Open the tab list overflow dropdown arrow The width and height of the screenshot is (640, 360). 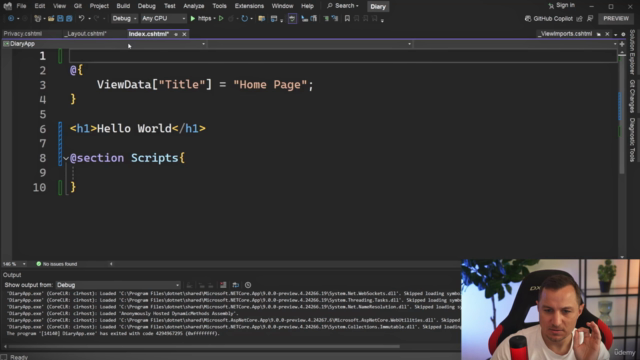(x=616, y=35)
